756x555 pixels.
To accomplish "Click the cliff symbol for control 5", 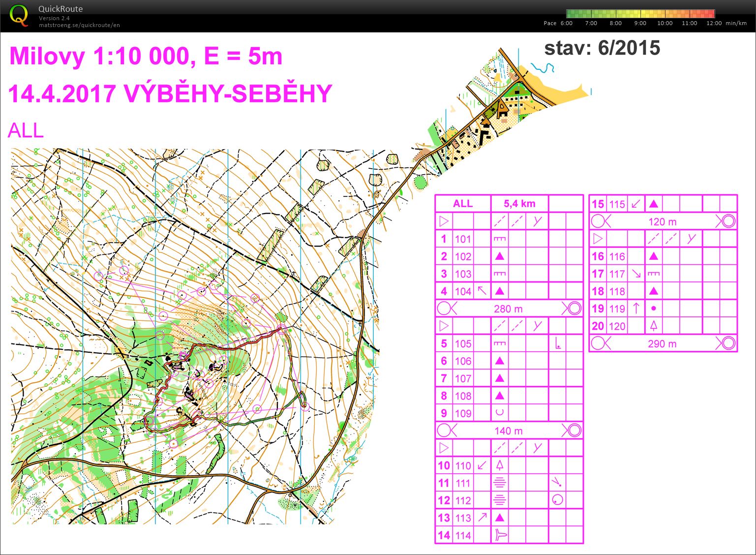I will point(499,343).
